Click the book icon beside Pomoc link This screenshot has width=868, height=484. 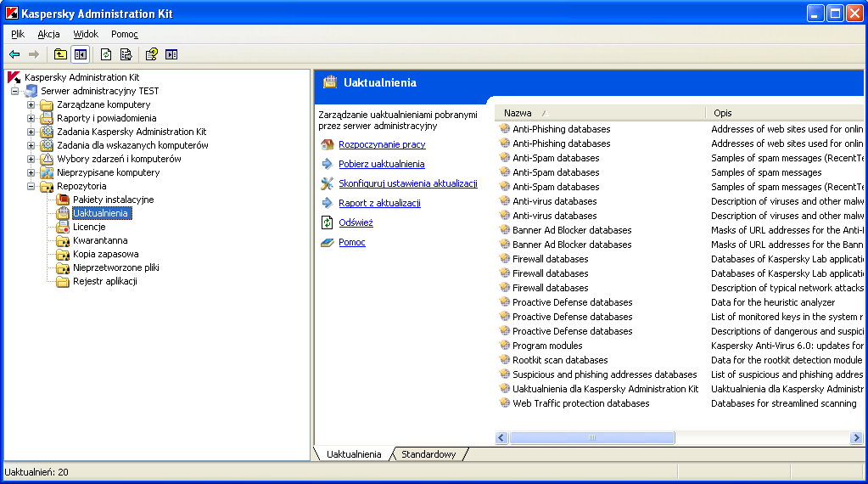click(x=328, y=242)
